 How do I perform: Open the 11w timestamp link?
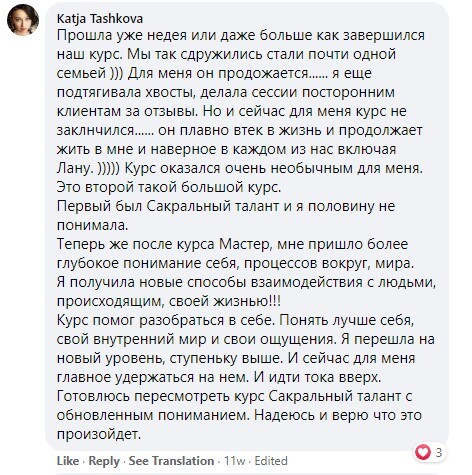pos(234,461)
